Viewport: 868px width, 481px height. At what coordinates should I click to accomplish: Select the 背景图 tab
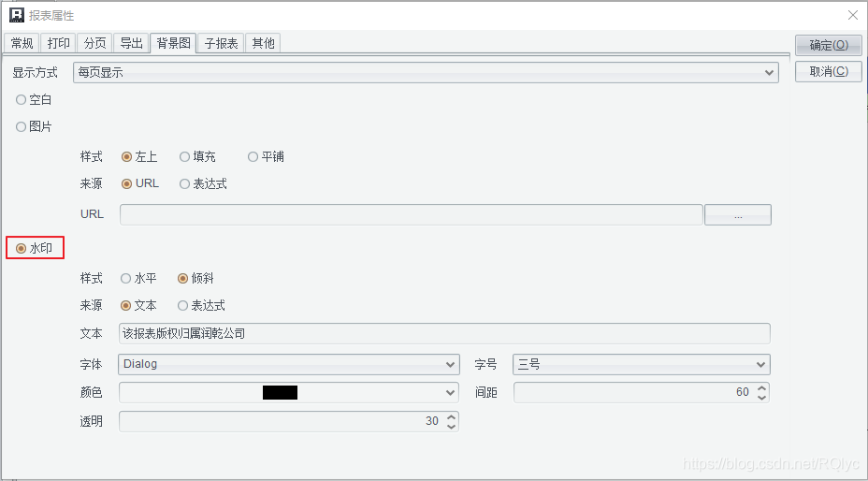click(174, 43)
